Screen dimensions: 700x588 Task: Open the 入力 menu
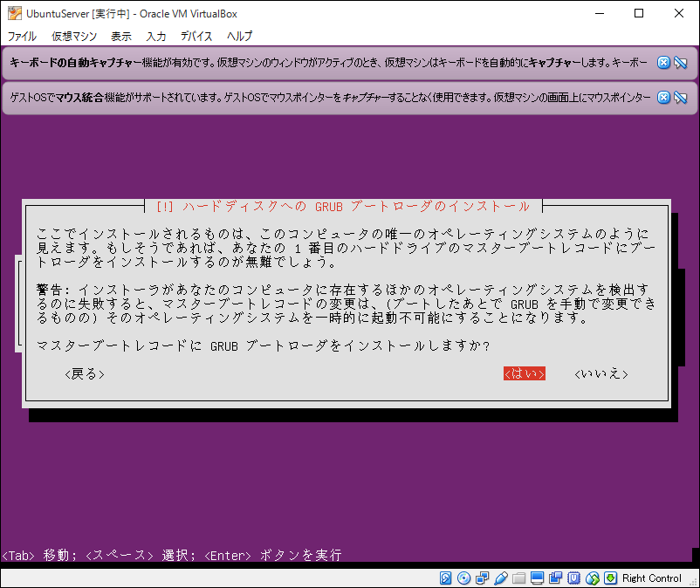point(156,37)
